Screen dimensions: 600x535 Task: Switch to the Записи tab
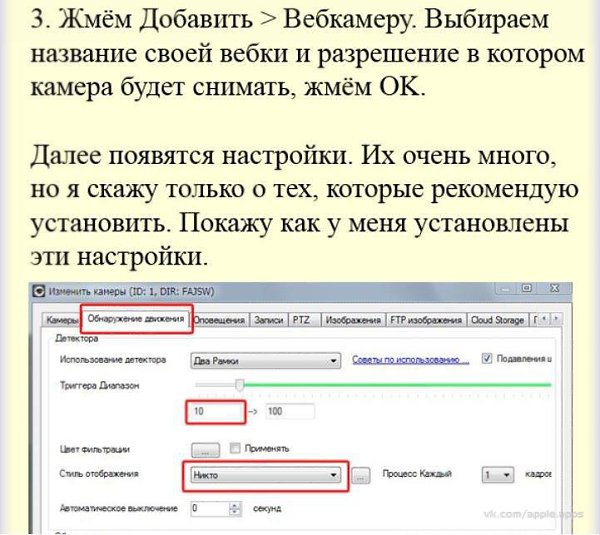(x=269, y=320)
